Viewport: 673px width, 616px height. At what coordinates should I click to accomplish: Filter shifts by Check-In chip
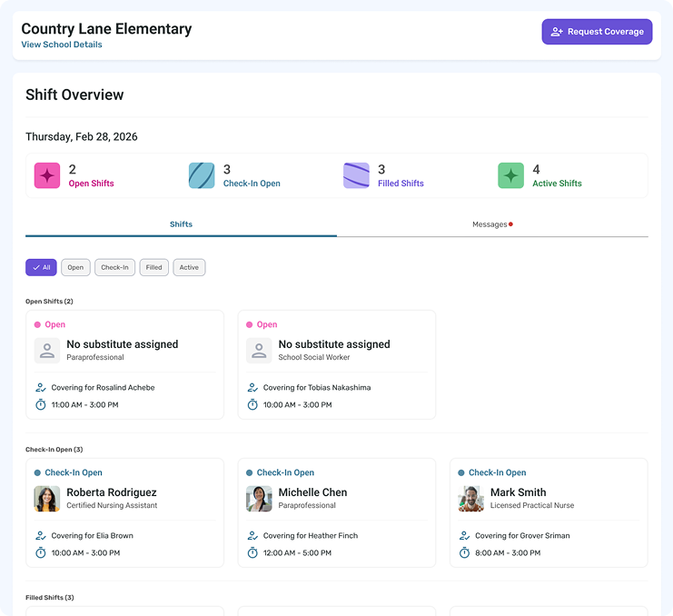click(114, 267)
